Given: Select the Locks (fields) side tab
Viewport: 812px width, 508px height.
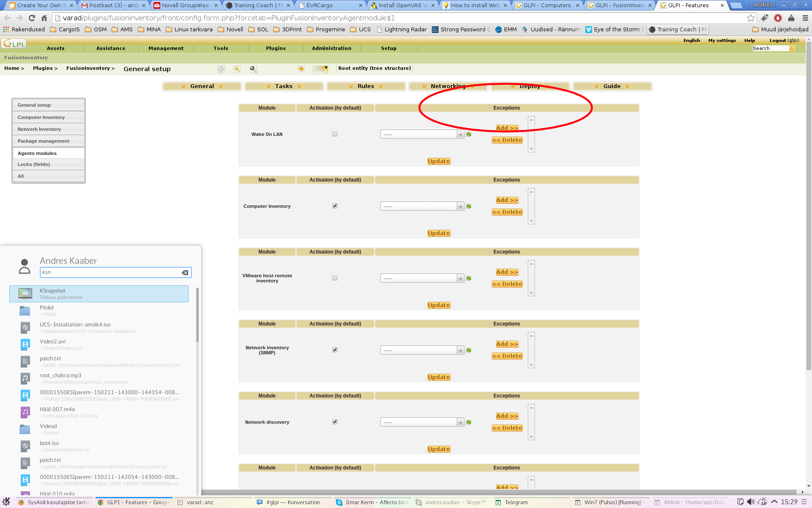Looking at the screenshot, I should [x=49, y=164].
